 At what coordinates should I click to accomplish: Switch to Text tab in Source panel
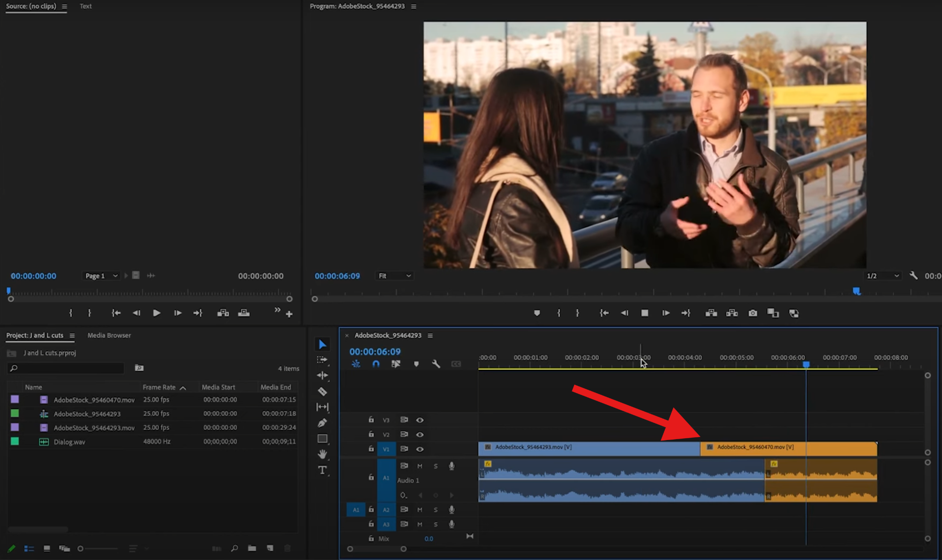coord(86,6)
